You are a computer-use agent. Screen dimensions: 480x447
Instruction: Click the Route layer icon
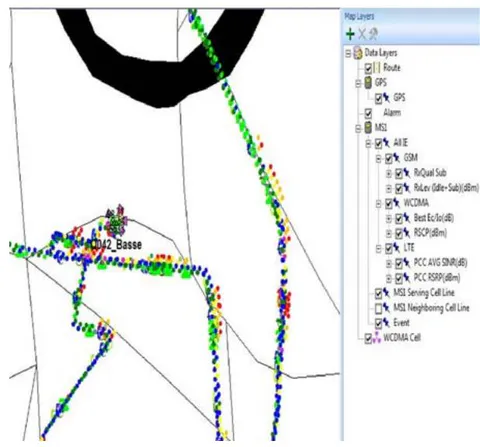pyautogui.click(x=377, y=68)
